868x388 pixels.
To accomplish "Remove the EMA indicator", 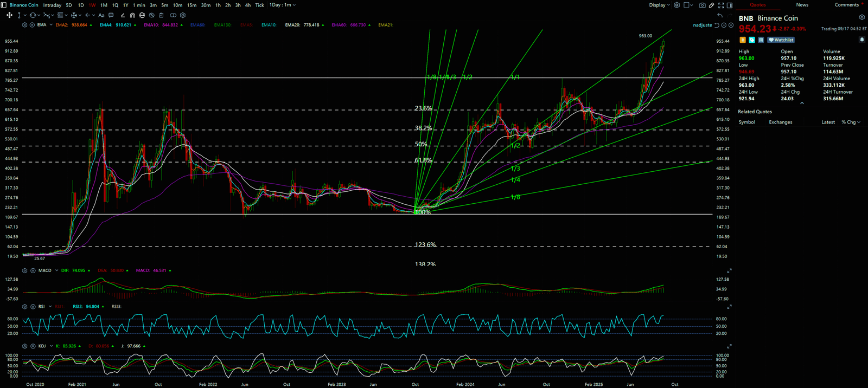I will (x=32, y=25).
